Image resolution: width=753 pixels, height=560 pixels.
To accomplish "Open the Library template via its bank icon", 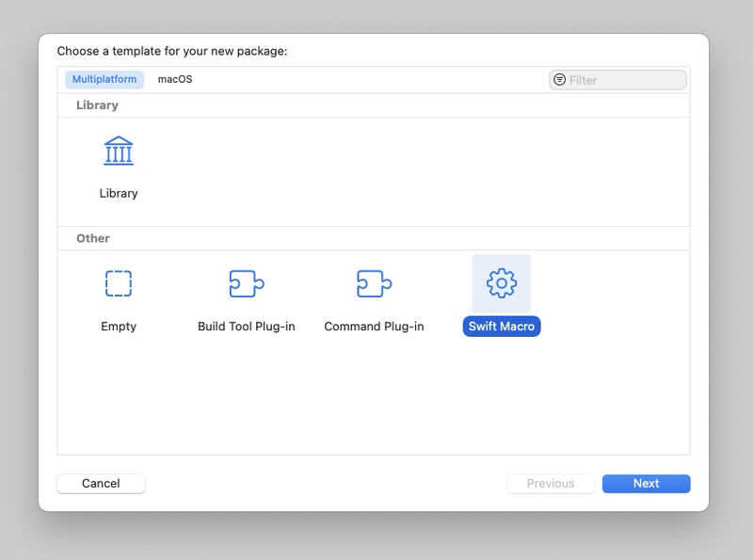I will (118, 151).
